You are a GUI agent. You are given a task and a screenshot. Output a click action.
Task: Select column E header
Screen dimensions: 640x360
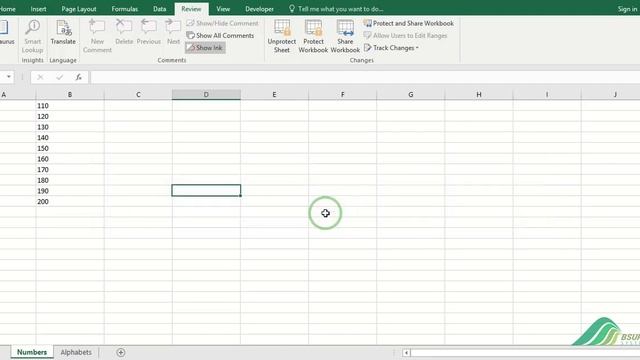274,95
